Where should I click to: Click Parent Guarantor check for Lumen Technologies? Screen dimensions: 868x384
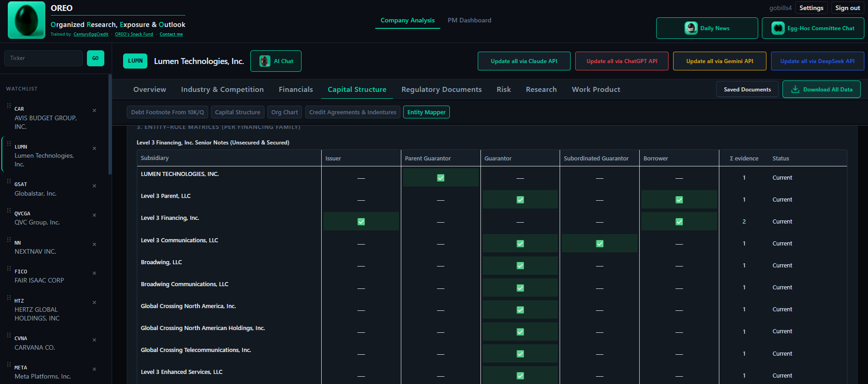click(441, 178)
